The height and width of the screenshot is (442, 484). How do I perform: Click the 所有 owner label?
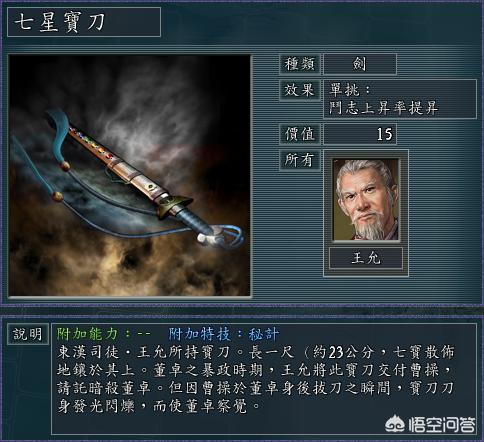pyautogui.click(x=300, y=160)
